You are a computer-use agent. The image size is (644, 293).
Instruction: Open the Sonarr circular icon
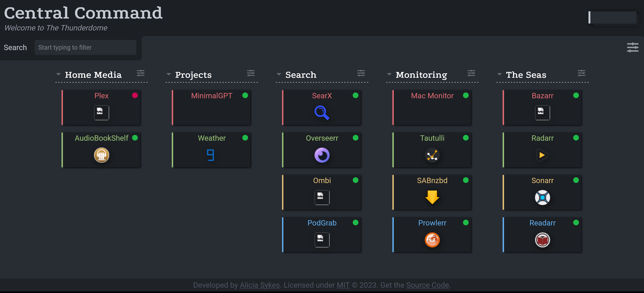pyautogui.click(x=542, y=197)
